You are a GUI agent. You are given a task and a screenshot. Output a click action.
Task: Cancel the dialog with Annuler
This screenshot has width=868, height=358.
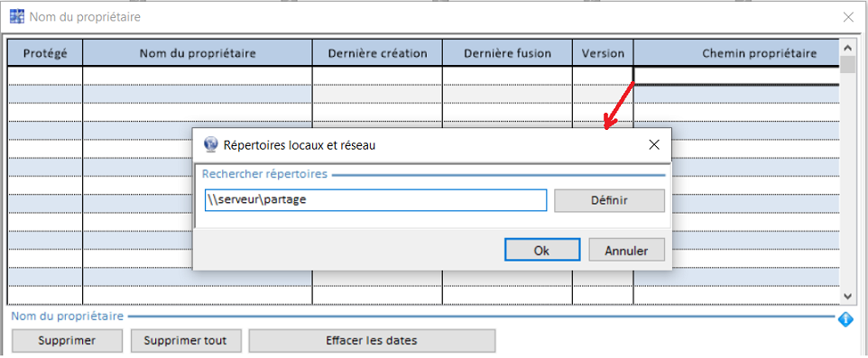click(626, 250)
